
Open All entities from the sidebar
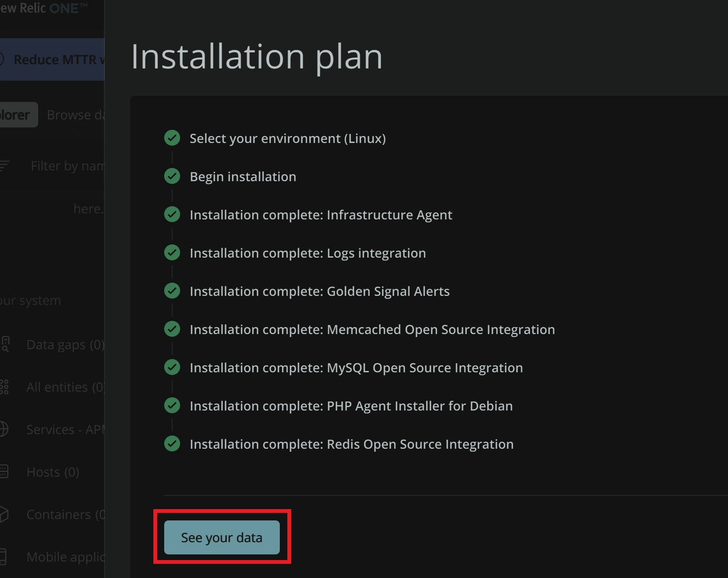click(5, 387)
